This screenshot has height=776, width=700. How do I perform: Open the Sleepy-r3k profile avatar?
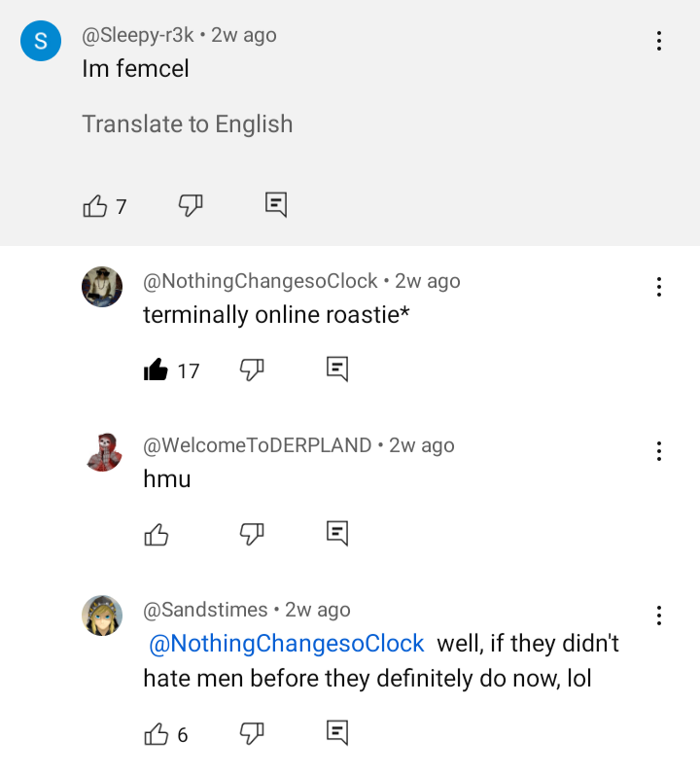click(x=41, y=41)
